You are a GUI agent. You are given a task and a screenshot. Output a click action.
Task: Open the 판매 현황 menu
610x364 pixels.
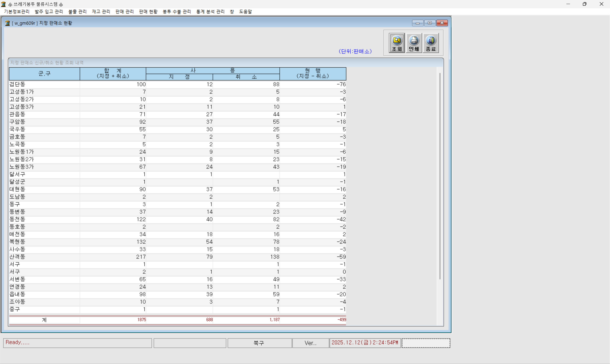click(148, 11)
